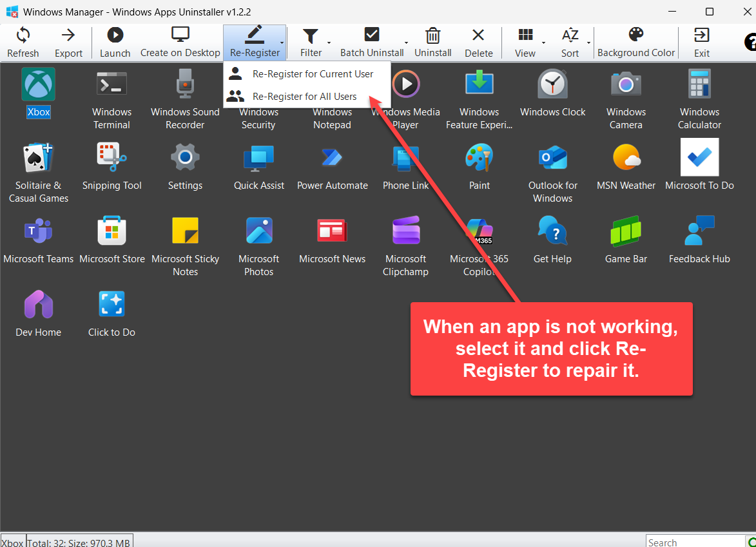The height and width of the screenshot is (547, 756).
Task: Choose Re-Register for Current User
Action: pyautogui.click(x=307, y=73)
